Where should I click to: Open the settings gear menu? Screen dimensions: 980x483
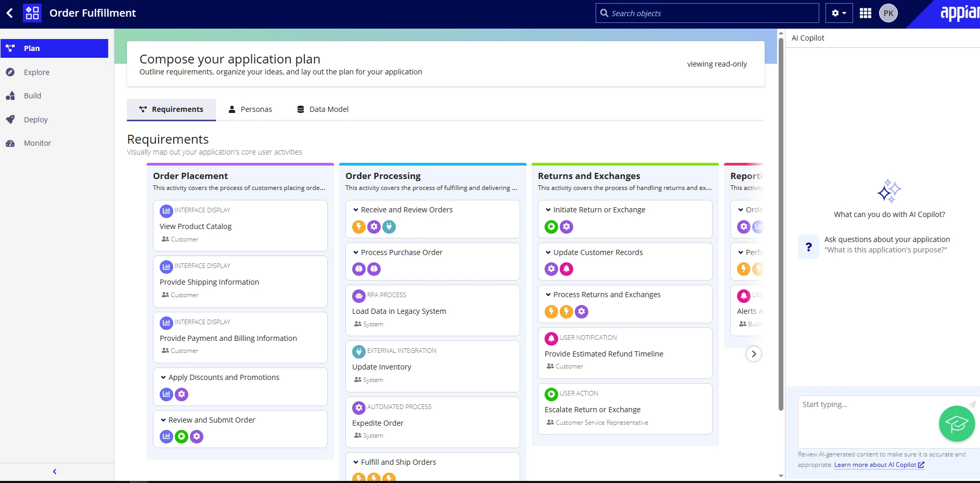coord(839,13)
